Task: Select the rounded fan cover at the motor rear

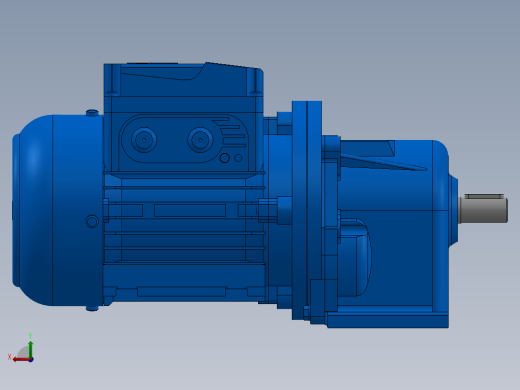Action: coord(57,210)
